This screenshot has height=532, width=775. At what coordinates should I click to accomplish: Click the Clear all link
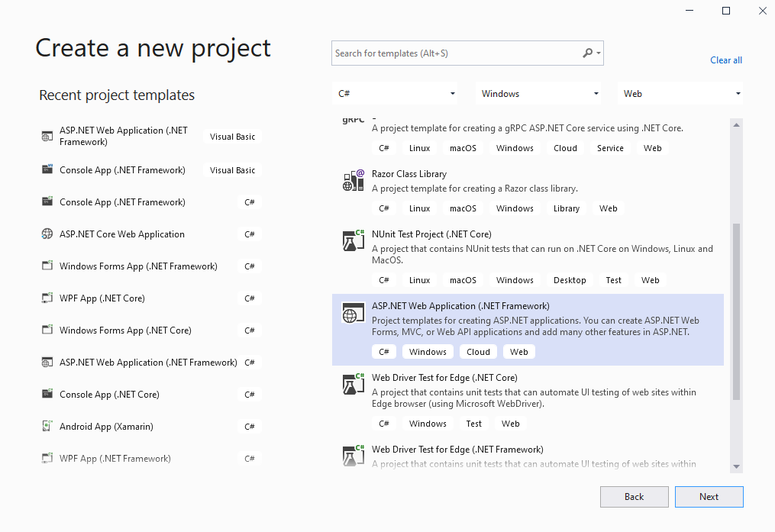[725, 60]
